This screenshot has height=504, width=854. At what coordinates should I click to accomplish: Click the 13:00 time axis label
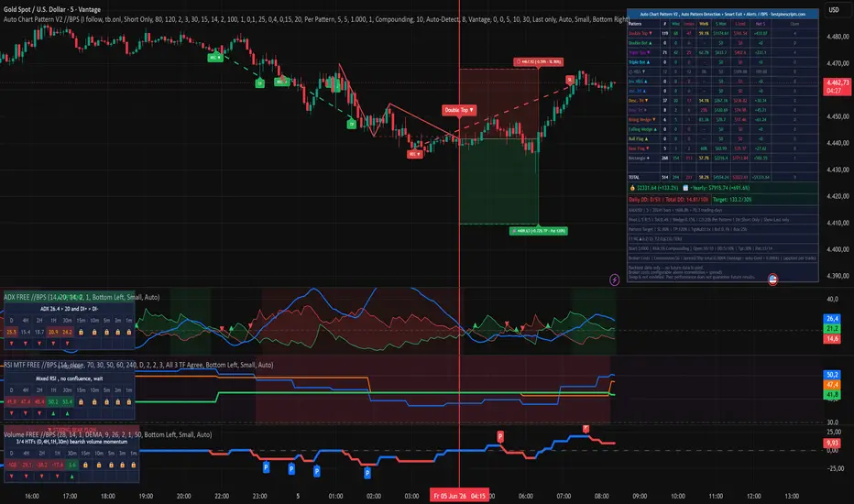(x=792, y=496)
